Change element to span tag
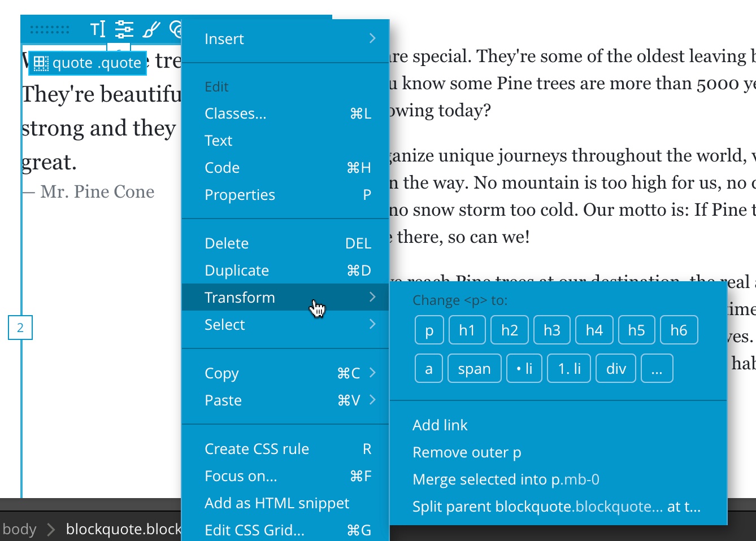The width and height of the screenshot is (756, 541). pos(475,369)
